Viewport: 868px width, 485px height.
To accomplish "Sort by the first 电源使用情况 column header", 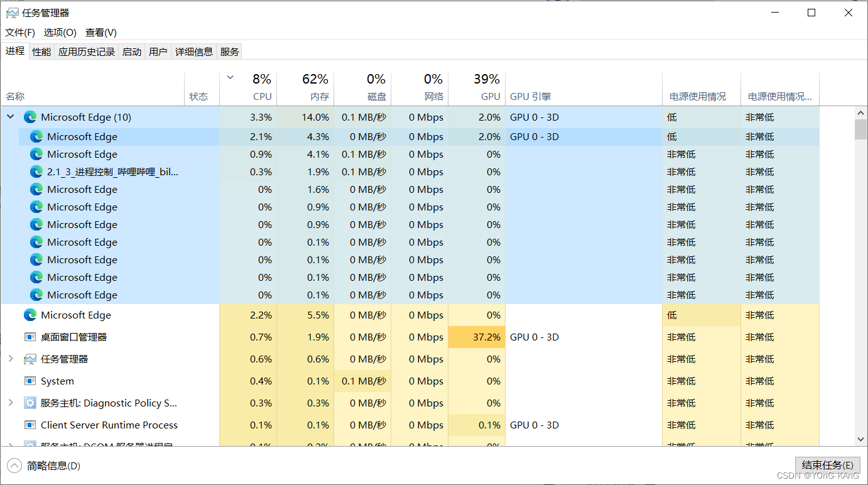I will click(702, 89).
